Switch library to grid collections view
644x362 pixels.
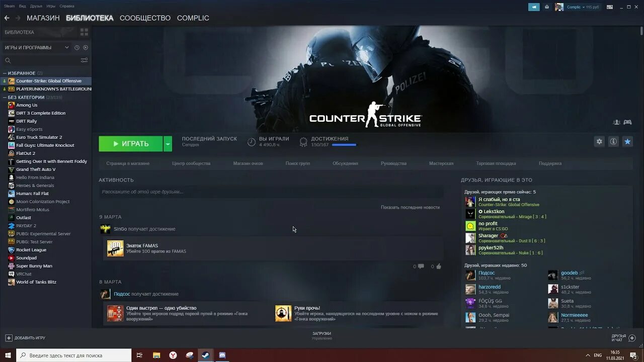coord(84,32)
